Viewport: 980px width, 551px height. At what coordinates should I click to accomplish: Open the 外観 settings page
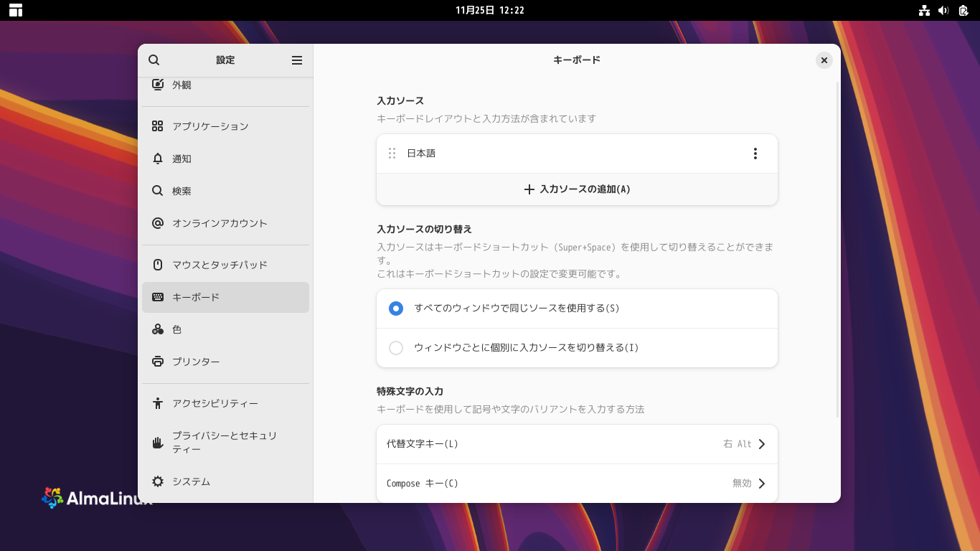tap(225, 85)
